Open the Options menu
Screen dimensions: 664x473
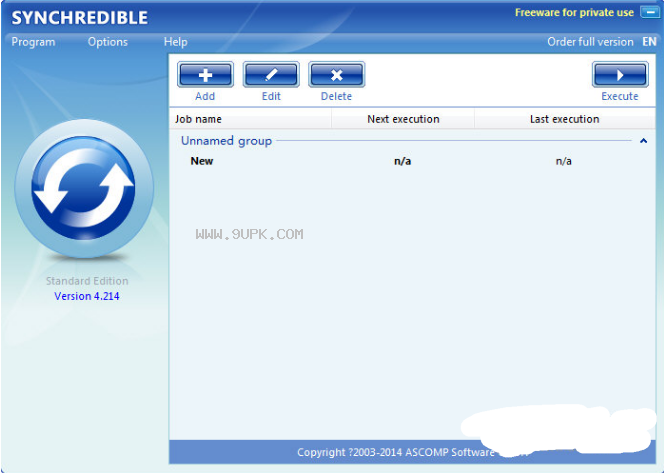(108, 42)
